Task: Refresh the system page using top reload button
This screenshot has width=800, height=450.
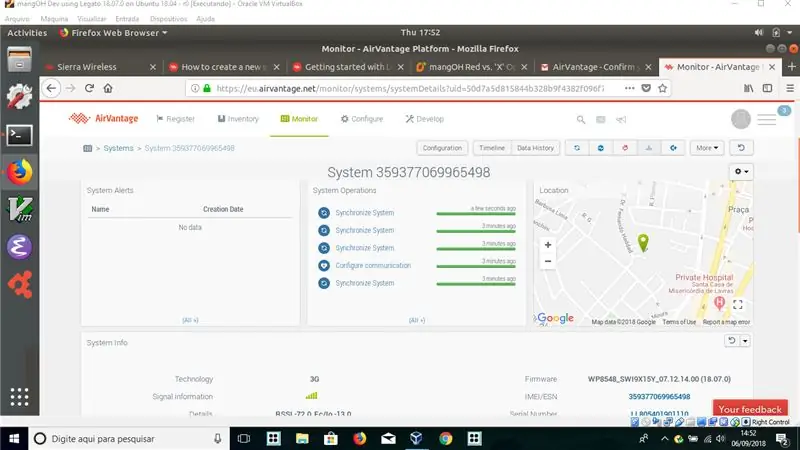Action: pos(741,148)
